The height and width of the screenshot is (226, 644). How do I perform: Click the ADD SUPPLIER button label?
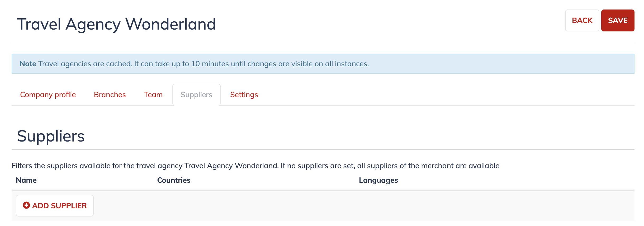click(x=59, y=206)
